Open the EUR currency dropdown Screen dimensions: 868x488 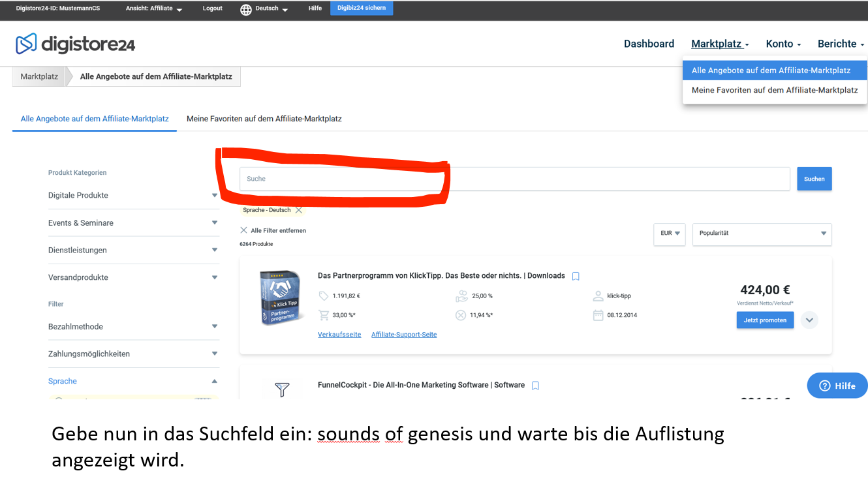click(670, 234)
